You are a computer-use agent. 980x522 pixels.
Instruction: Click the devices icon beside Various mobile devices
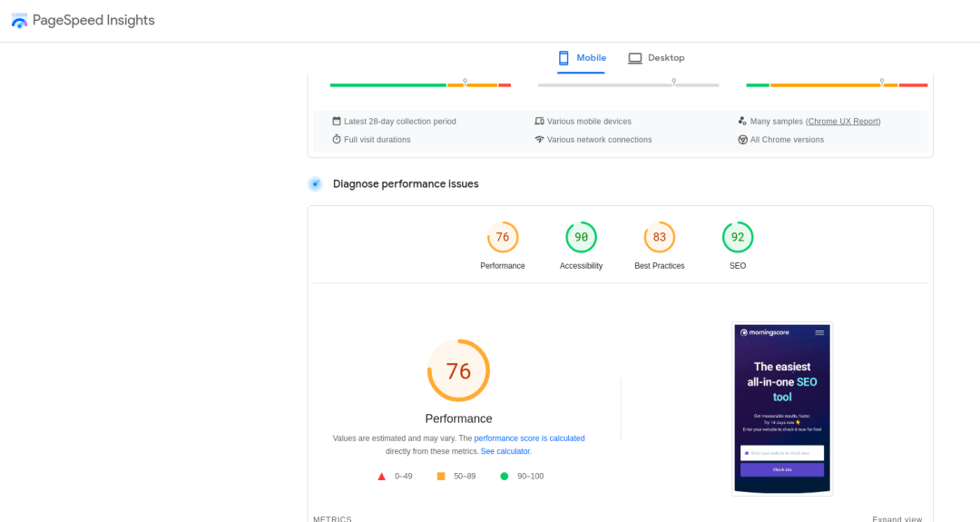(540, 122)
